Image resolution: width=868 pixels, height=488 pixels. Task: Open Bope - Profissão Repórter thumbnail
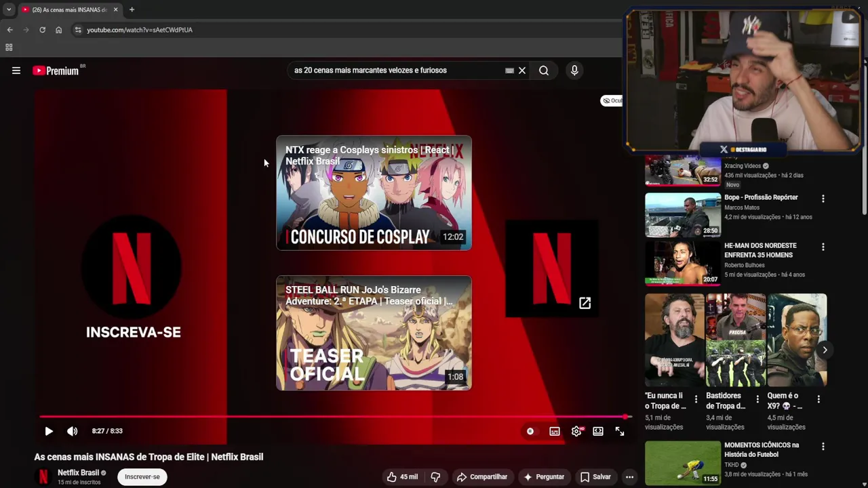click(x=683, y=215)
